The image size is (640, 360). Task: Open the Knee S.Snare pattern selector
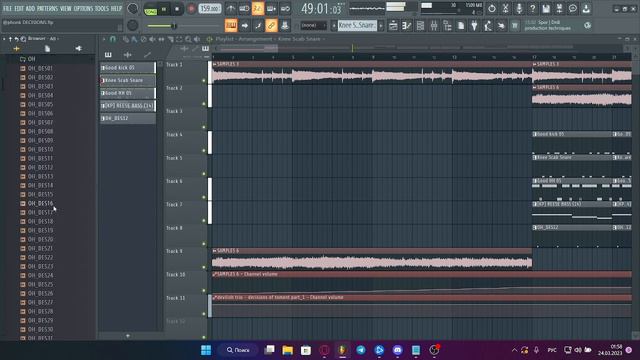point(357,25)
